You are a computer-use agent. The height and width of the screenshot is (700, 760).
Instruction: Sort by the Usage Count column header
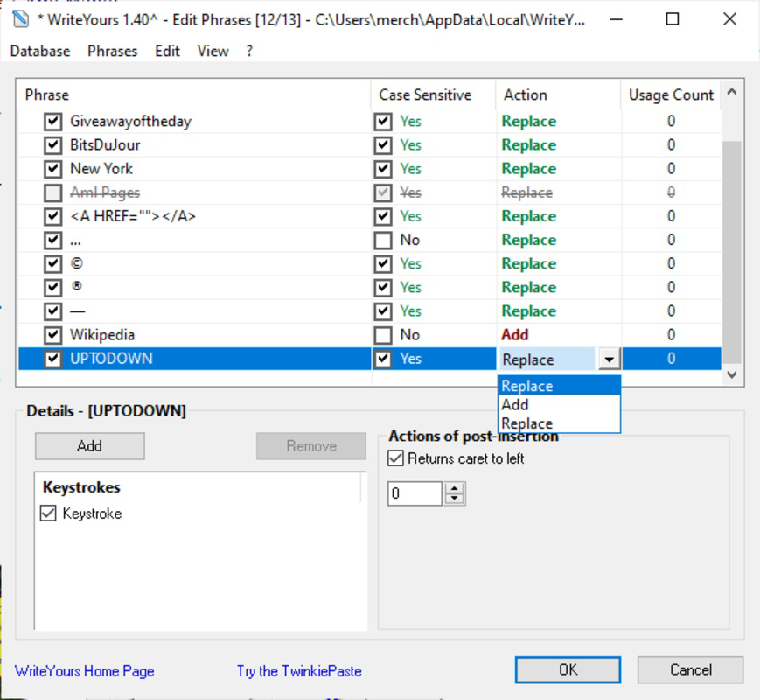pyautogui.click(x=671, y=95)
